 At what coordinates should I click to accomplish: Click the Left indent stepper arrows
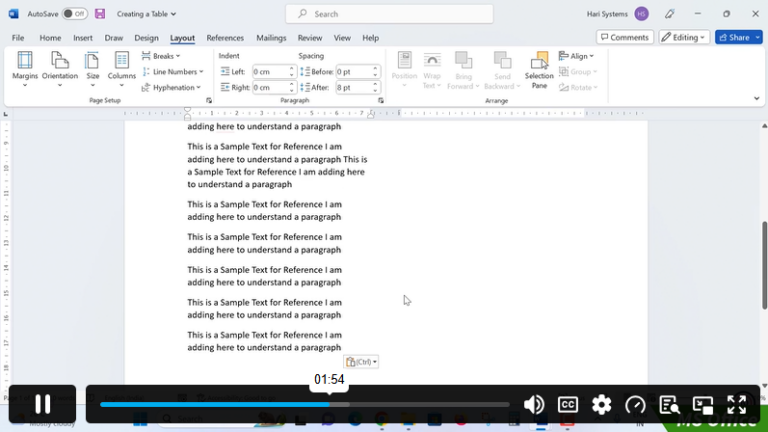[x=291, y=72]
